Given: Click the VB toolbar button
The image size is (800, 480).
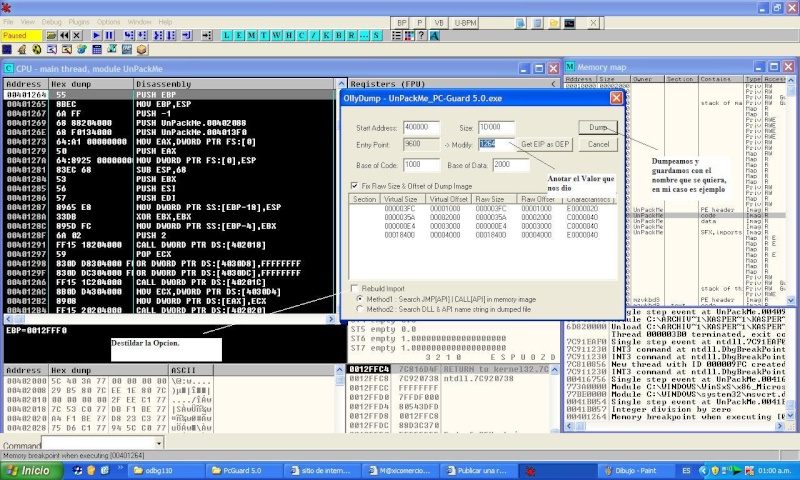Looking at the screenshot, I should (x=439, y=23).
